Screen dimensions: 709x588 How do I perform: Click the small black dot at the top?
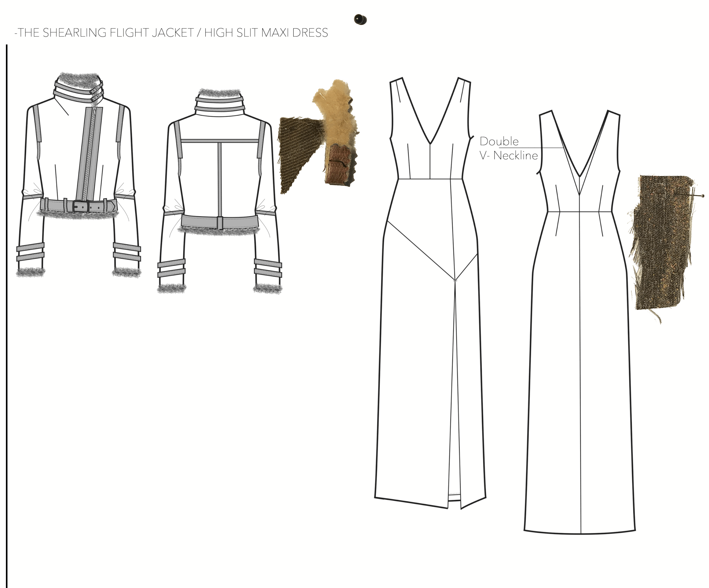360,20
